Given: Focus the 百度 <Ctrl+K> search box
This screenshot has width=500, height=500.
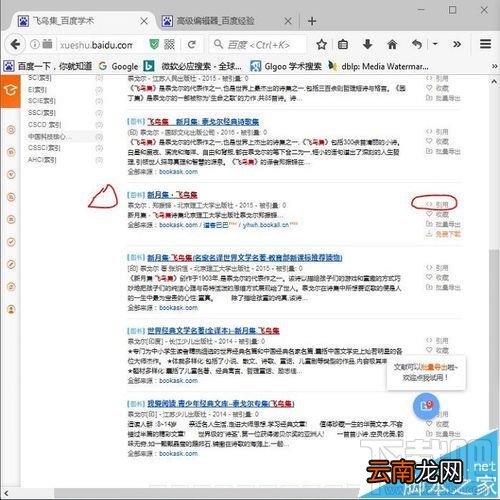Looking at the screenshot, I should [258, 45].
